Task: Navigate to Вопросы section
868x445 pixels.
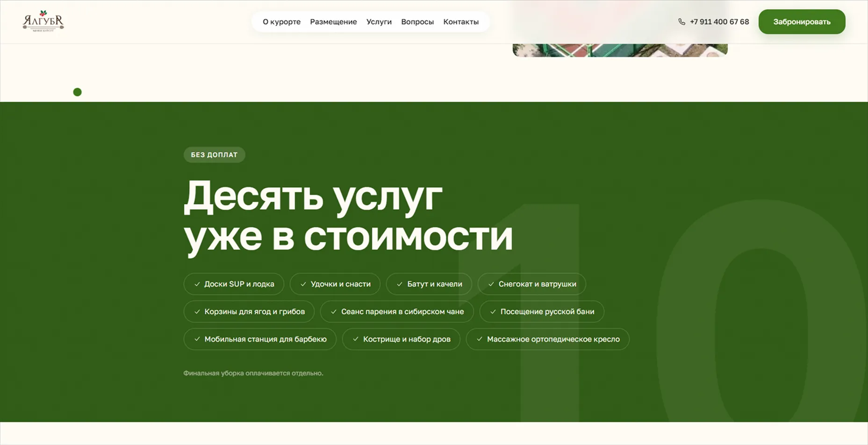Action: 417,22
